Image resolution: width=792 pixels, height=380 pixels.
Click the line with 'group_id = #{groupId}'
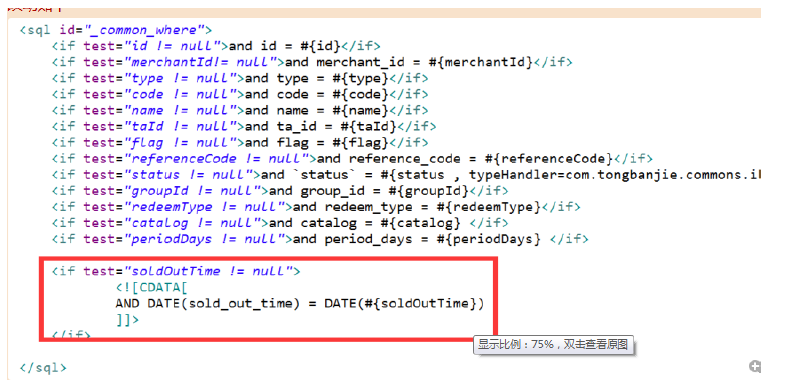280,191
